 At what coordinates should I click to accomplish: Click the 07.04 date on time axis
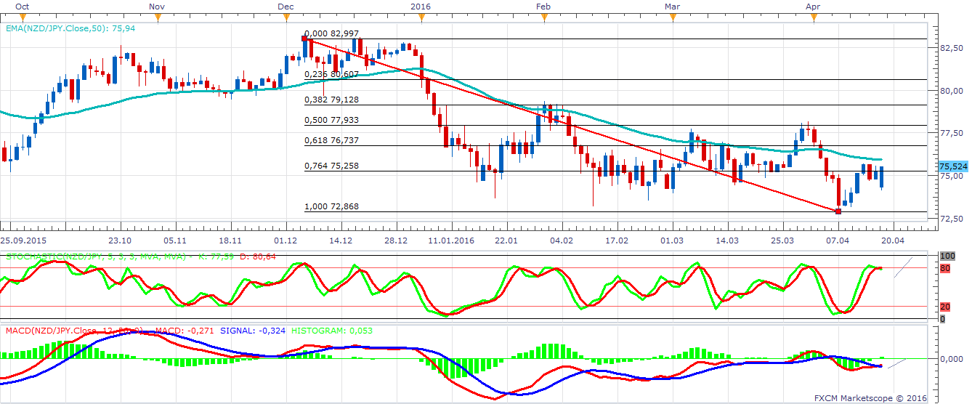[837, 240]
